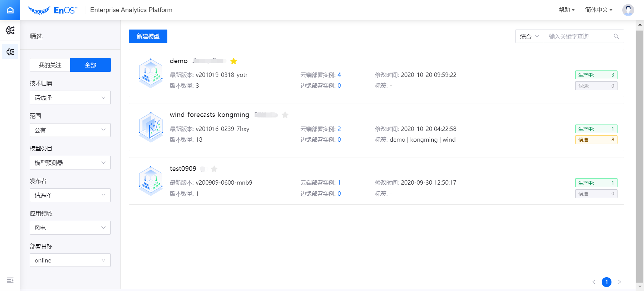The image size is (644, 291).
Task: Click the home icon in top-left corner
Action: pos(10,10)
